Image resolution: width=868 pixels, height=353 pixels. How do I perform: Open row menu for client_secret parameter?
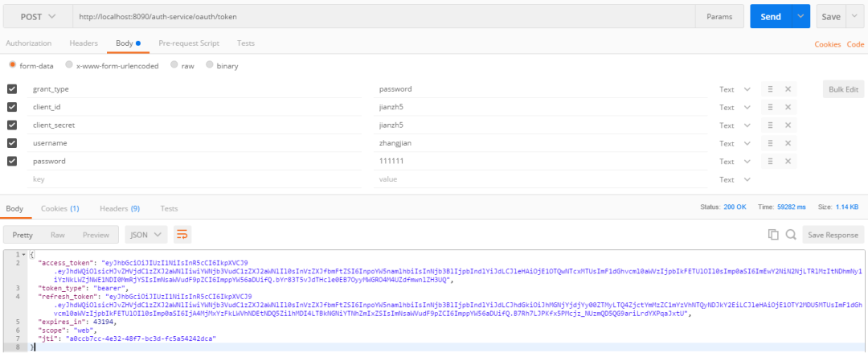770,125
